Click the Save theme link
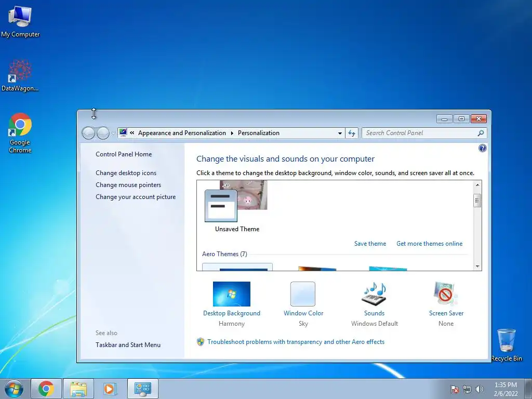Screen dimensions: 532x399 [370, 244]
